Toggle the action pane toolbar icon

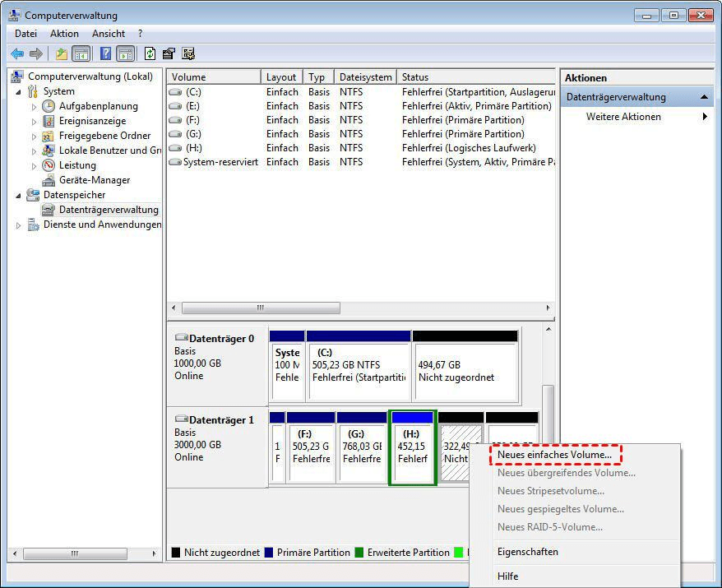click(125, 54)
